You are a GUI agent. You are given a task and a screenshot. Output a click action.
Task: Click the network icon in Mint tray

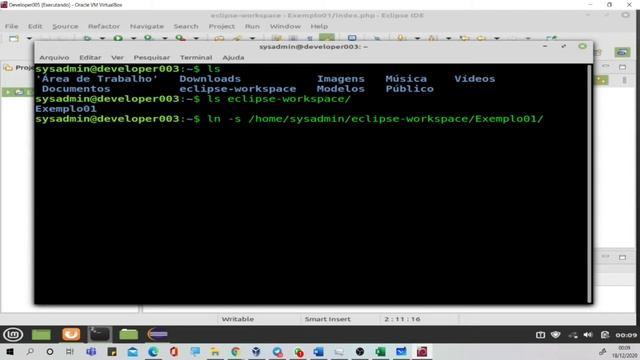point(573,335)
